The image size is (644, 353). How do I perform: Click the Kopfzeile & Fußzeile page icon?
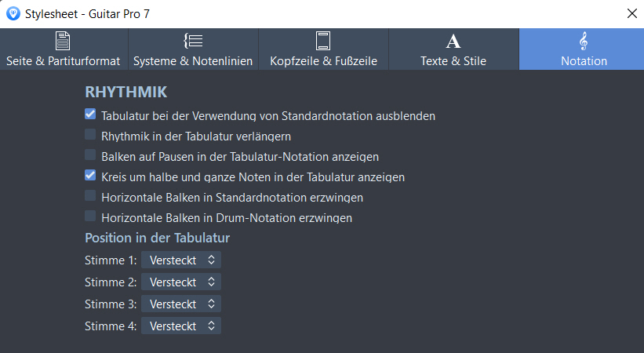(323, 41)
